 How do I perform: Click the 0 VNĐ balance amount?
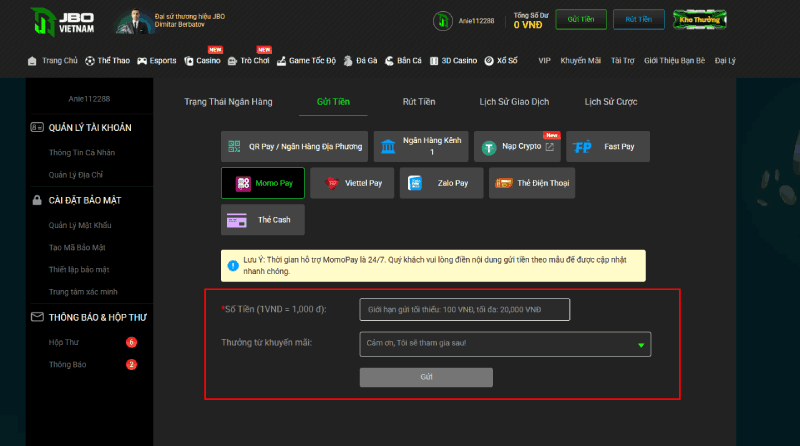pyautogui.click(x=528, y=25)
